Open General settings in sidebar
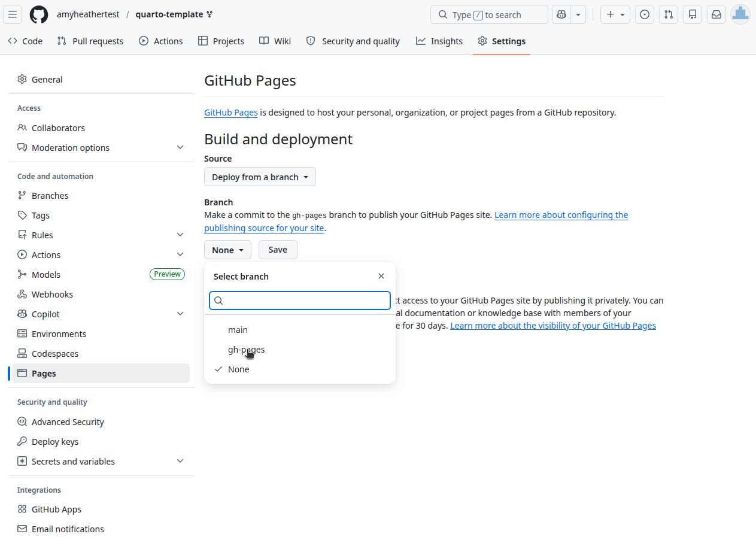The image size is (756, 543). click(x=101, y=79)
